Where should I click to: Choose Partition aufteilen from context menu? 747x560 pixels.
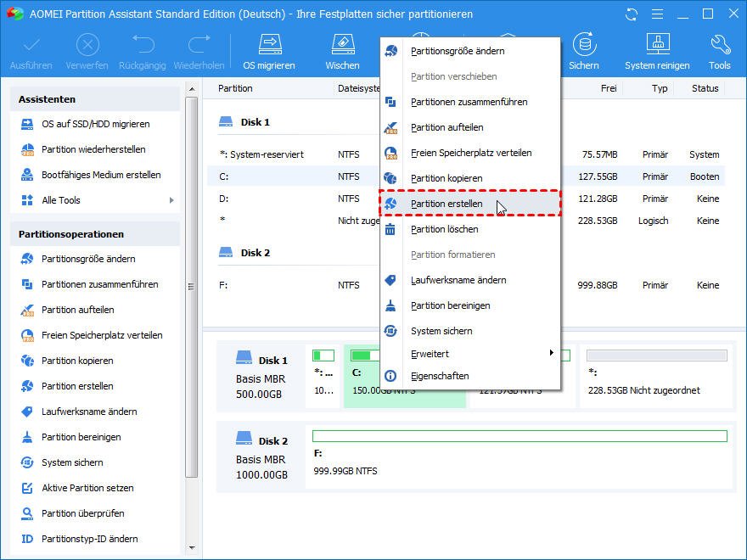point(469,127)
